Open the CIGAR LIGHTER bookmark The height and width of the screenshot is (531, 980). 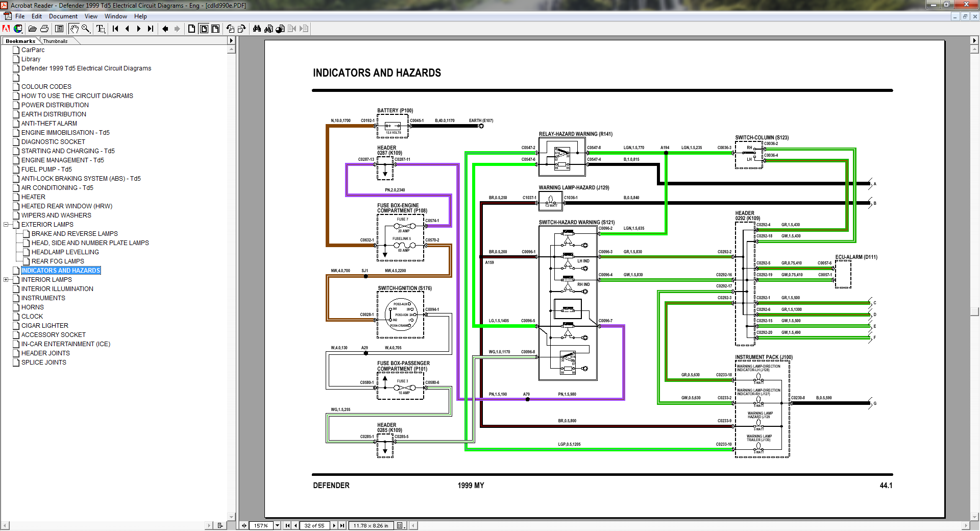click(45, 326)
